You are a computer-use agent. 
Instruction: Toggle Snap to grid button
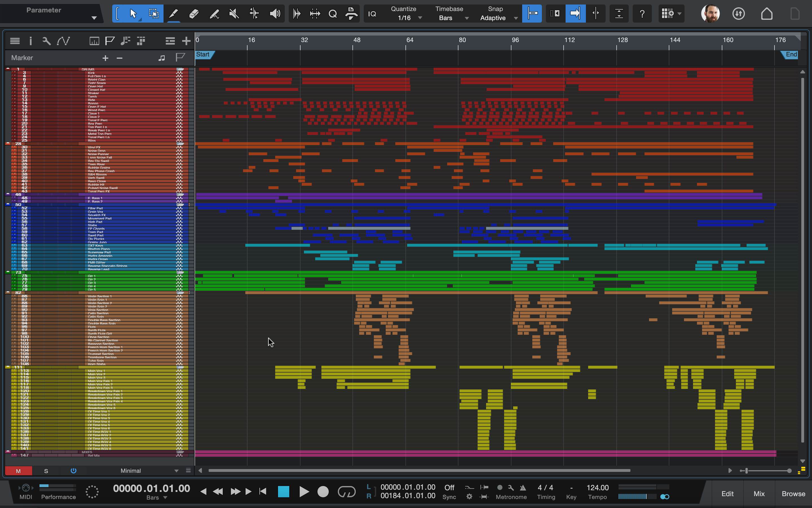(532, 14)
